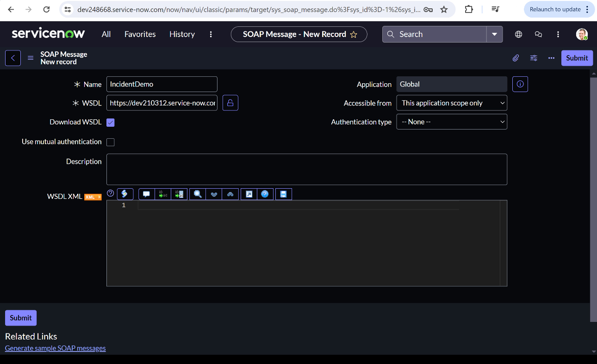Open the header kebab menu next to the chat icon
Viewport: 597px width, 364px height.
point(558,34)
